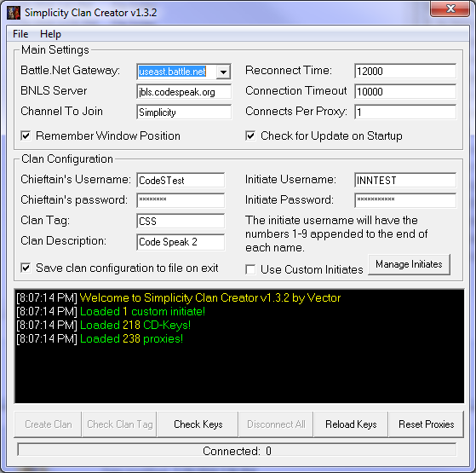Select the Reconnect Time input field
This screenshot has width=476, height=473.
pos(405,72)
